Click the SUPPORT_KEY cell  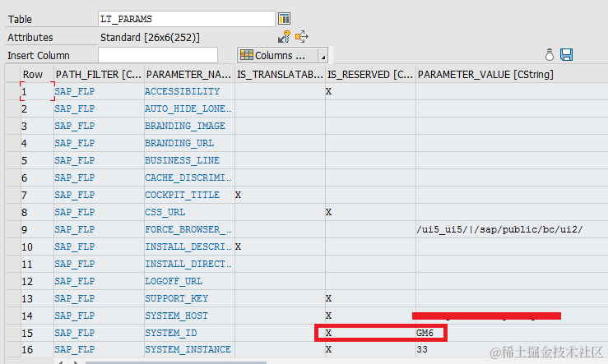(189, 298)
